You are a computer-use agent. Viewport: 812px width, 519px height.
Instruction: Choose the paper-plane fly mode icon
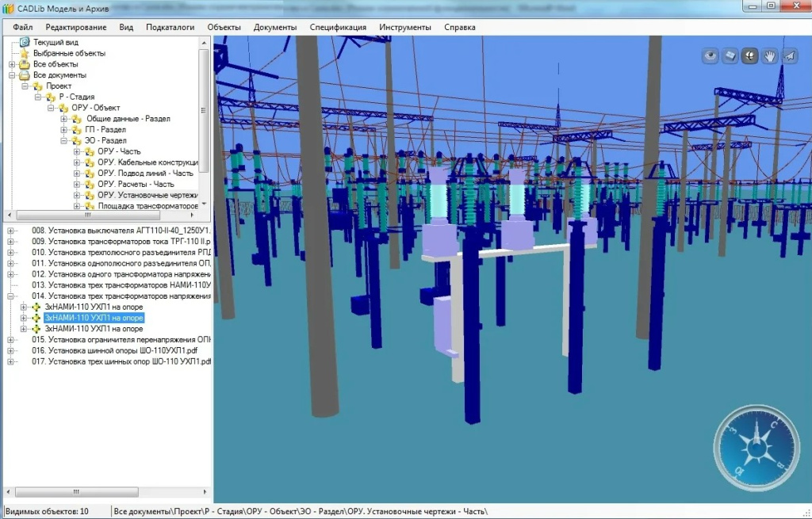pyautogui.click(x=789, y=55)
